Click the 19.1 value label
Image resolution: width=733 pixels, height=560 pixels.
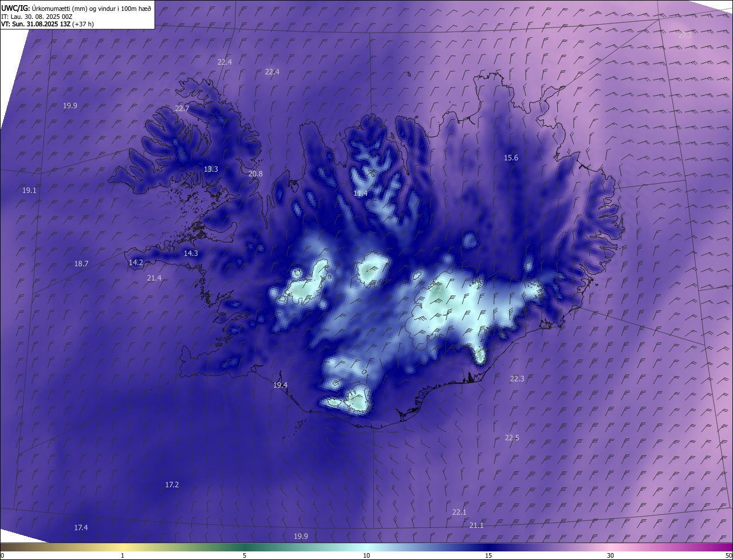(29, 190)
